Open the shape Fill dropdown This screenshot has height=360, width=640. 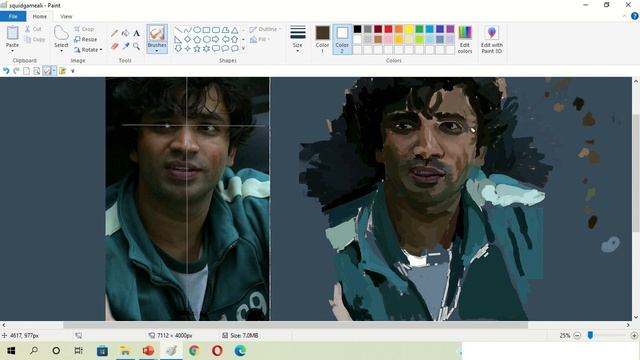[x=260, y=39]
